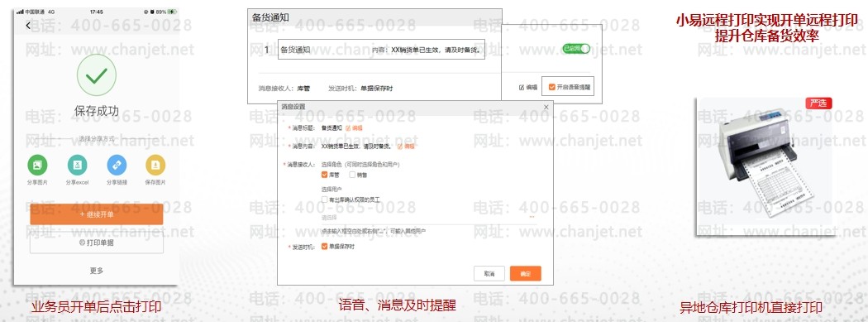The image size is (868, 322).
Task: Click 编辑 icon beside 消息内容
Action: click(406, 147)
